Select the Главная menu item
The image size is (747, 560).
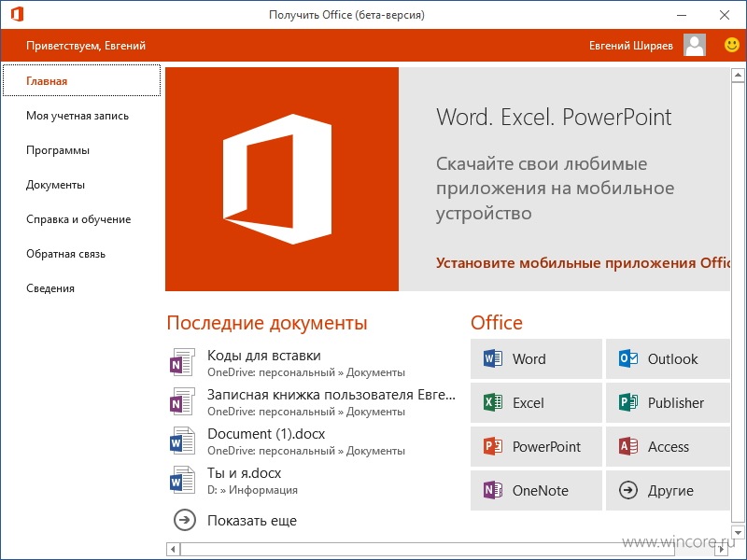click(81, 81)
